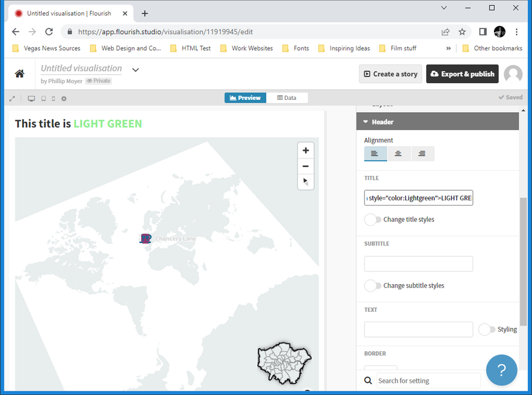
Task: Go to the Flourish home icon
Action: (x=20, y=74)
